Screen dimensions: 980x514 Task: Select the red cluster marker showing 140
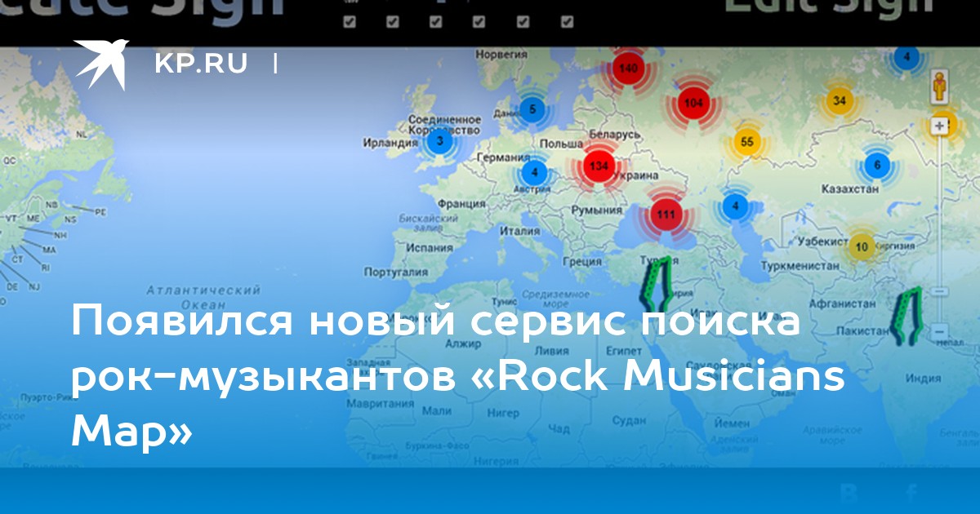(x=628, y=69)
